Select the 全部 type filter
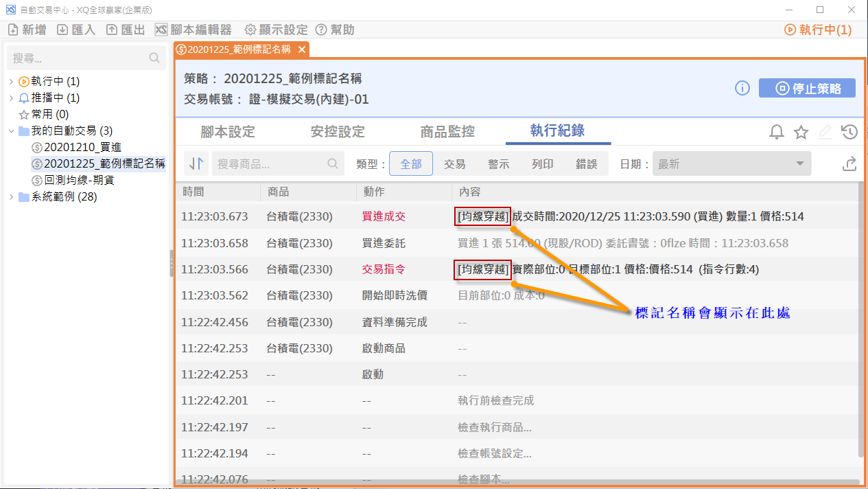The image size is (868, 489). tap(411, 164)
